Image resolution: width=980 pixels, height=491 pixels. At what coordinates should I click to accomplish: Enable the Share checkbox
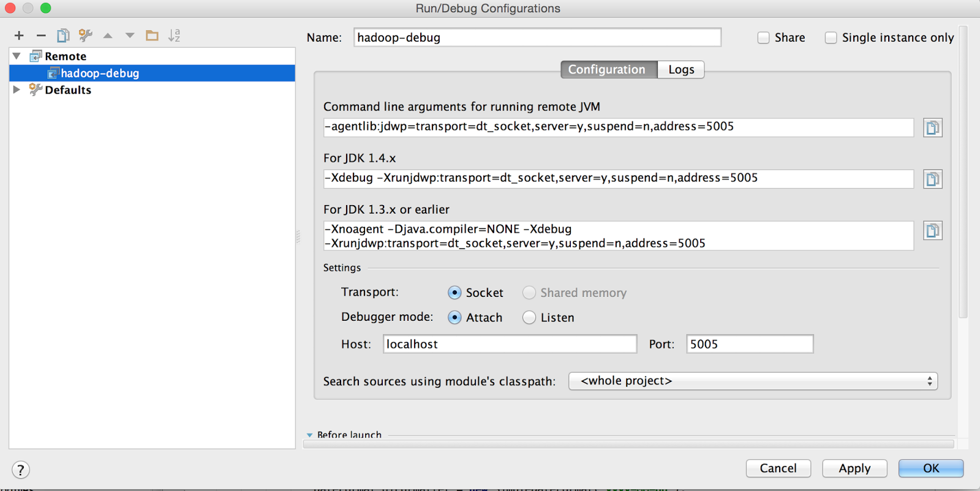click(x=763, y=38)
